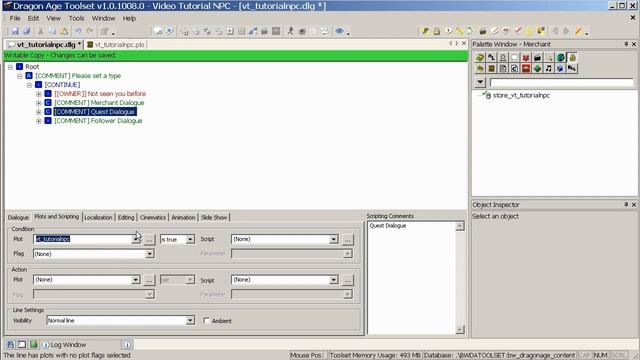
Task: Pin the Object Inspector panel
Action: [x=626, y=204]
